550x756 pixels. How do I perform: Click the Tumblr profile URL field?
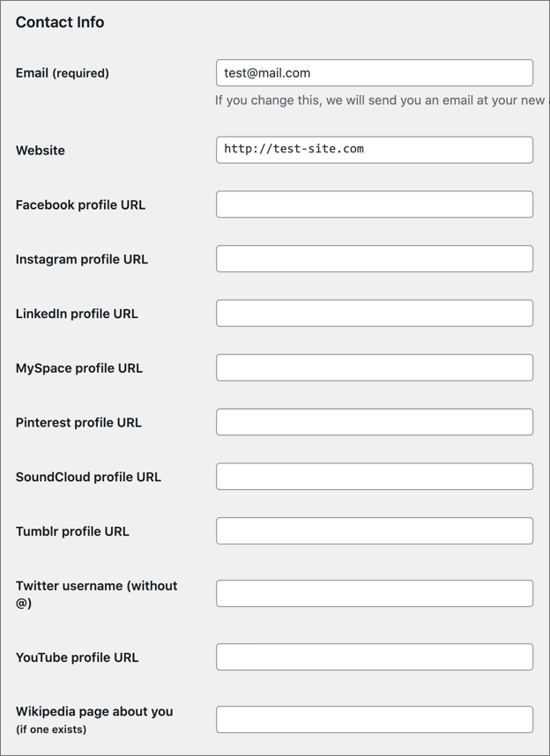[374, 531]
